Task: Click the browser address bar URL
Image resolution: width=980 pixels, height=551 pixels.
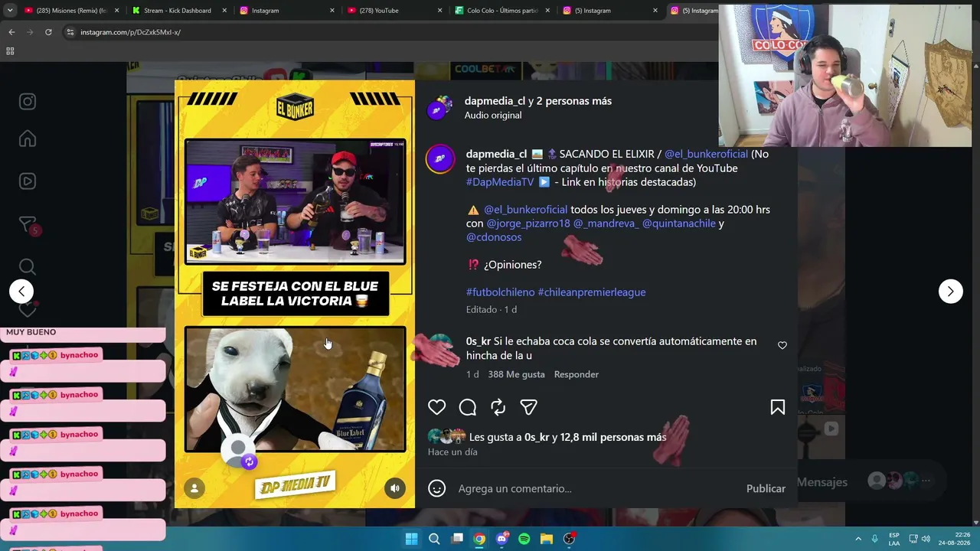Action: [x=130, y=32]
